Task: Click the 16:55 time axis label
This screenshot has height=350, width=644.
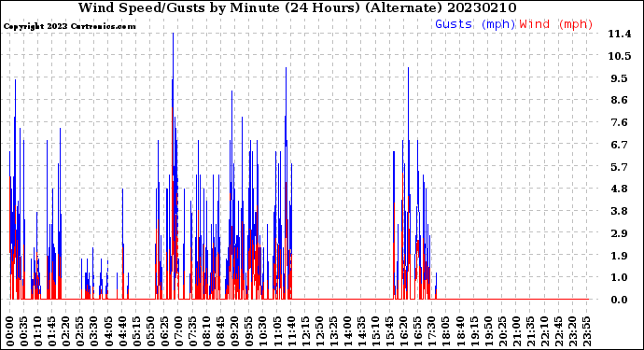Action: 417,331
